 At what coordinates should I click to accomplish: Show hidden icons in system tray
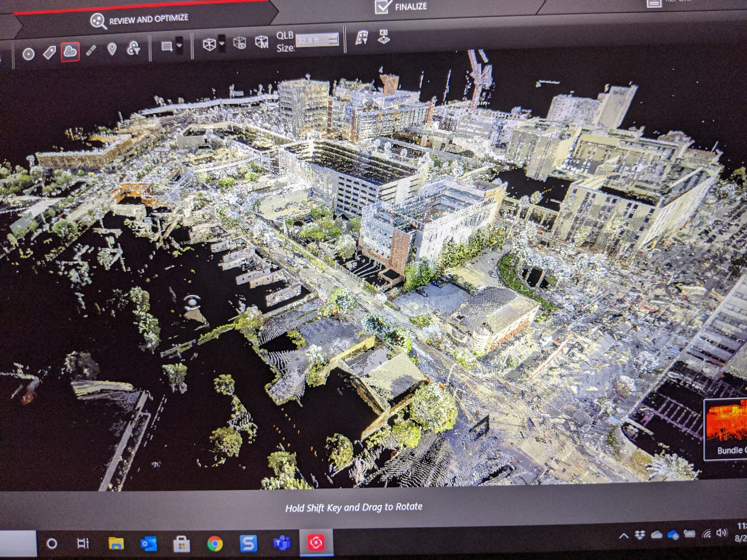(624, 536)
